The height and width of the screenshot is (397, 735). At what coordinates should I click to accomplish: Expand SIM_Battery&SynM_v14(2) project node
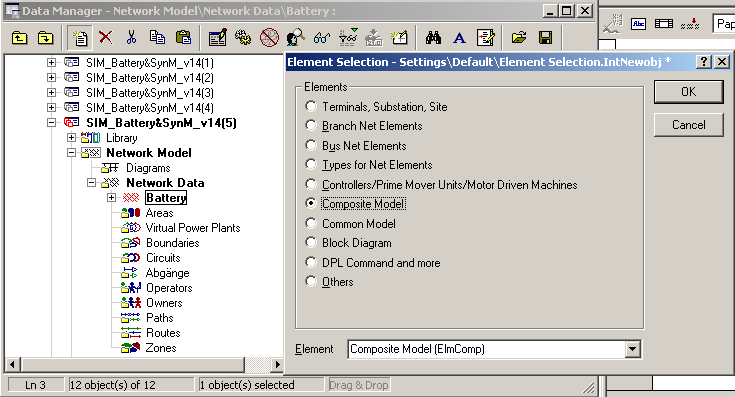(52, 77)
